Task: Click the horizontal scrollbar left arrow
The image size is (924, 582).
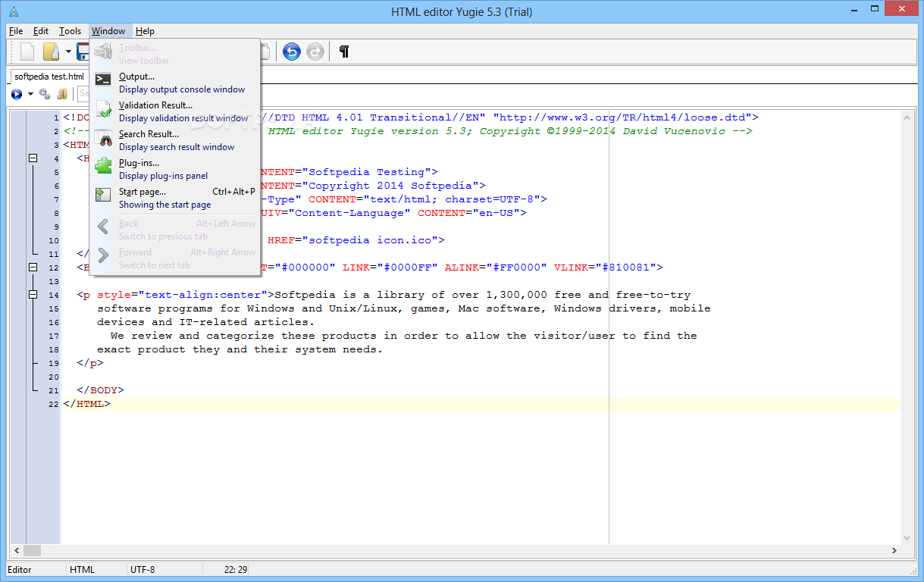Action: (15, 551)
